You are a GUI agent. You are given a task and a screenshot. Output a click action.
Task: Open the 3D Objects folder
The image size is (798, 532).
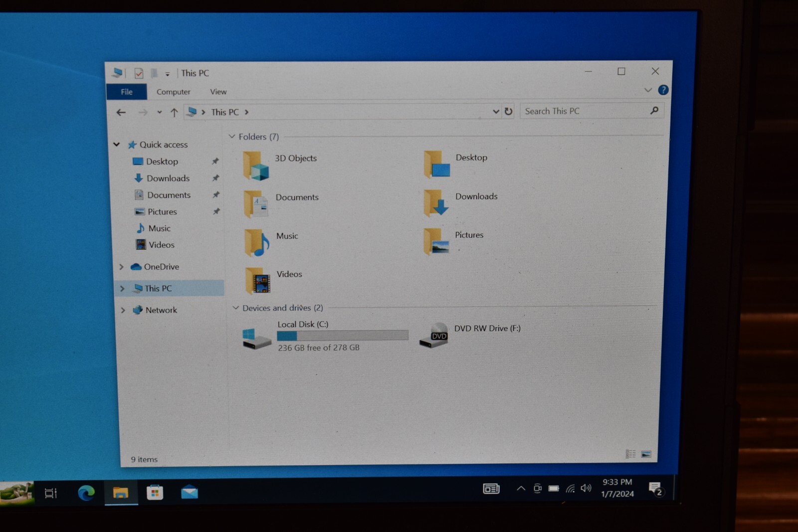(x=280, y=166)
